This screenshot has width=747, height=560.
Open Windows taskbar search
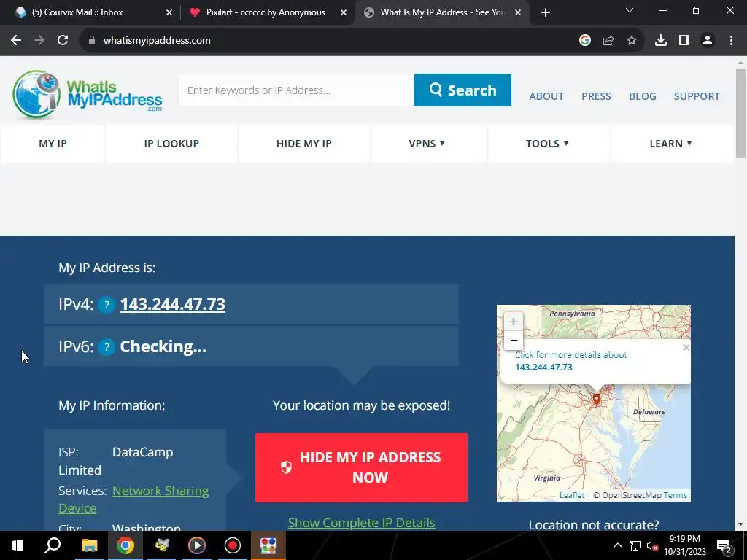click(x=53, y=545)
